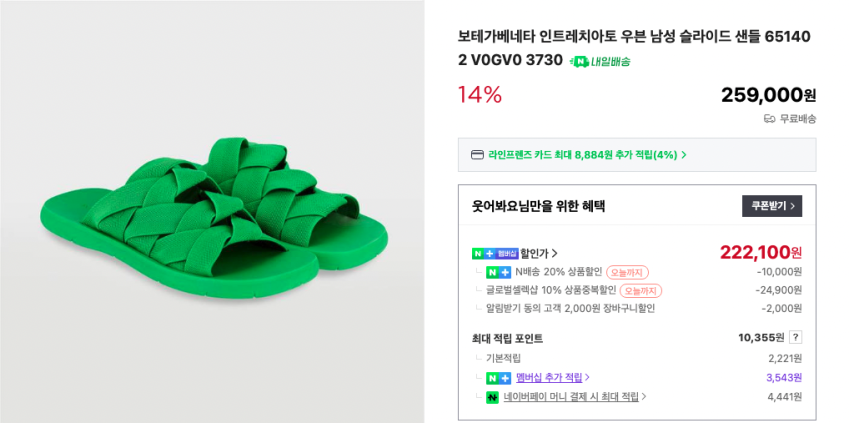This screenshot has height=423, width=849.
Task: Expand the 할인가 discount details chevron
Action: point(555,253)
